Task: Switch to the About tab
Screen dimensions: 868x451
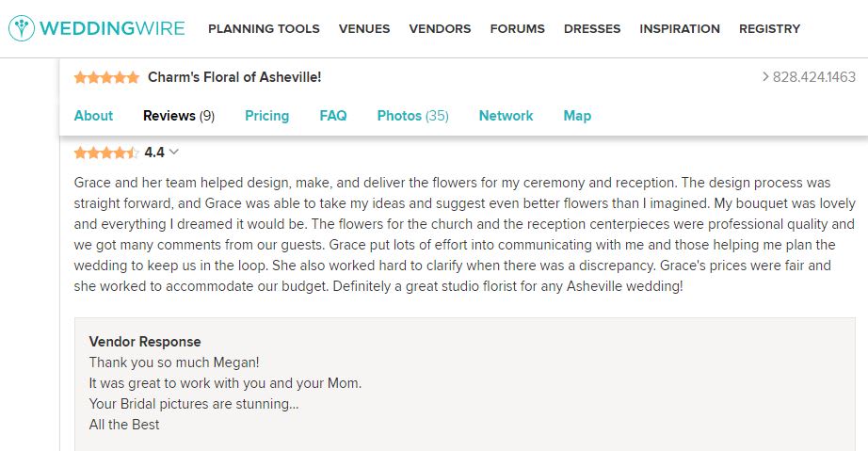Action: click(93, 116)
